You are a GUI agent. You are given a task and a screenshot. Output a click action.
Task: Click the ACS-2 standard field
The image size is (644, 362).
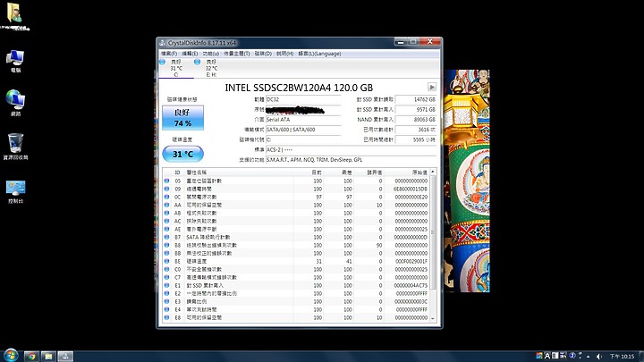coord(351,150)
